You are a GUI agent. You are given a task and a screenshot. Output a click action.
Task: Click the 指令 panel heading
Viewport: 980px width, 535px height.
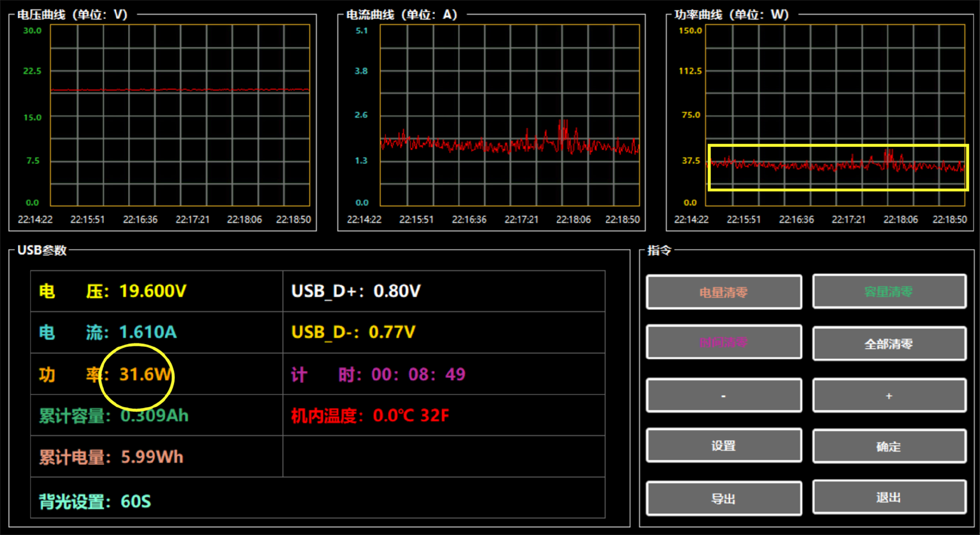pyautogui.click(x=659, y=250)
